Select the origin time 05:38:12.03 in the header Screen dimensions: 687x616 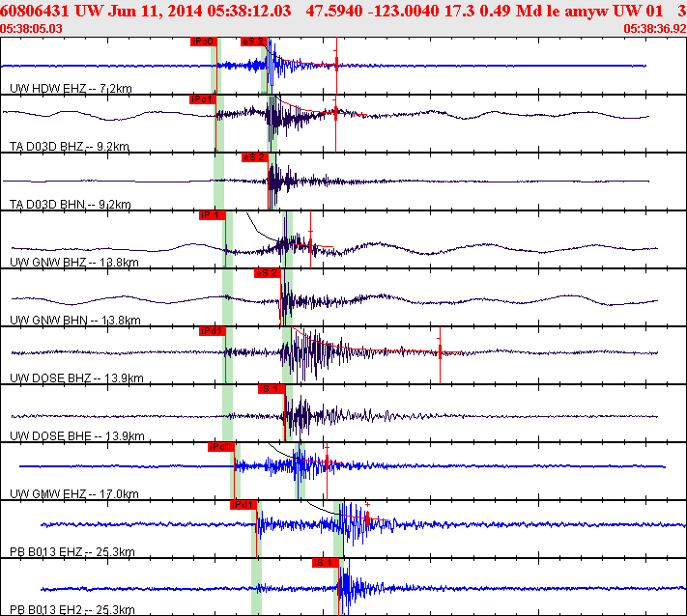[249, 11]
